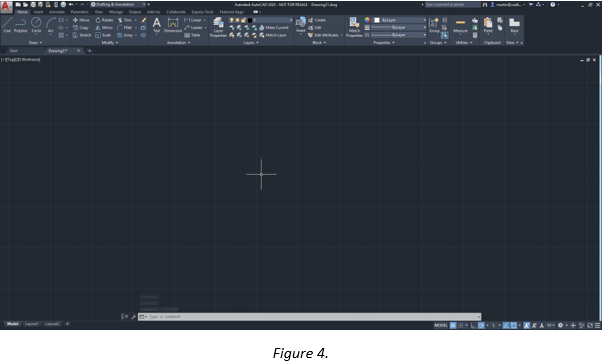The image size is (604, 364).
Task: Open Layer Properties manager
Action: pos(218,27)
